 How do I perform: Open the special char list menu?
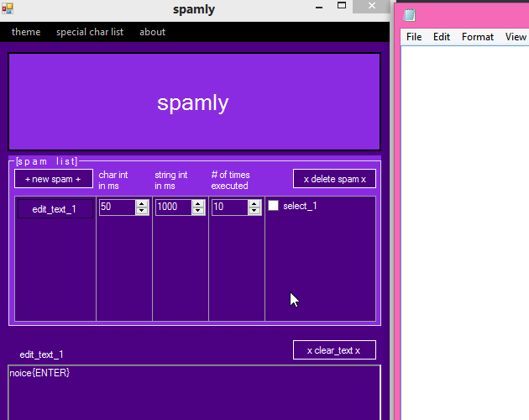(x=90, y=32)
